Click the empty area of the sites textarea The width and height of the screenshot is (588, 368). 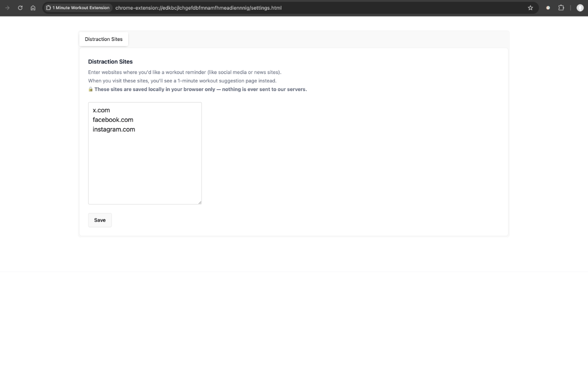point(145,170)
